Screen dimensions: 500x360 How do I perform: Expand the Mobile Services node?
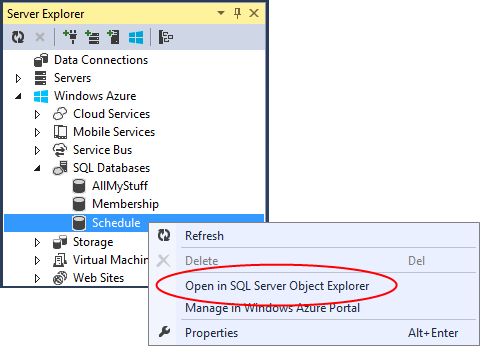(x=37, y=132)
